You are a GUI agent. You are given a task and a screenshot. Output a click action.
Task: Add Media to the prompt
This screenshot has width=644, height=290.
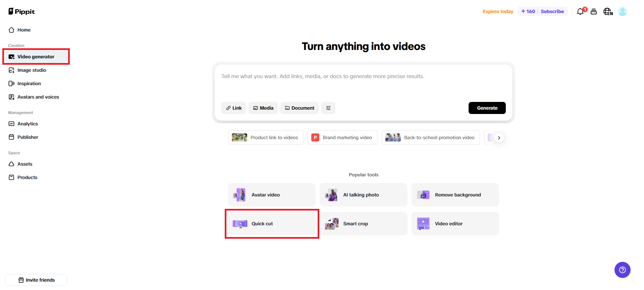(x=263, y=108)
